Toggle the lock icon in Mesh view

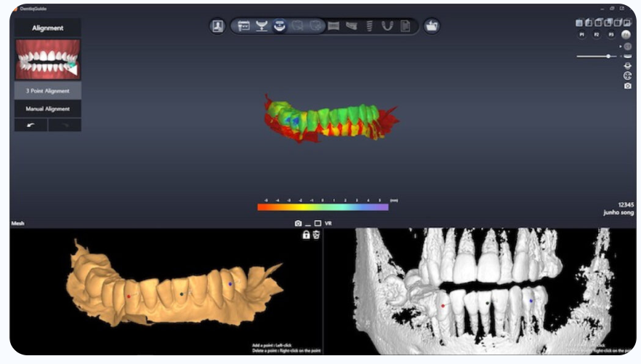306,235
